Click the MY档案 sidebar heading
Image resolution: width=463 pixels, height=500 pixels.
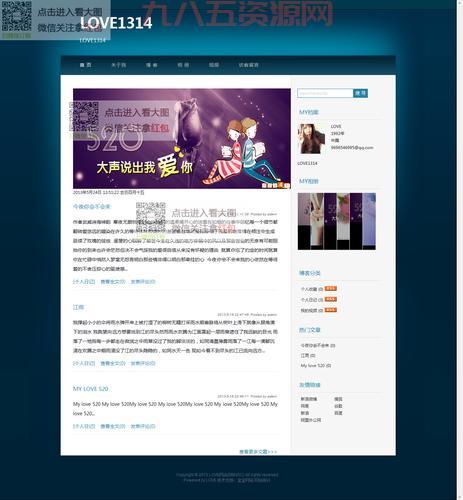click(x=309, y=112)
